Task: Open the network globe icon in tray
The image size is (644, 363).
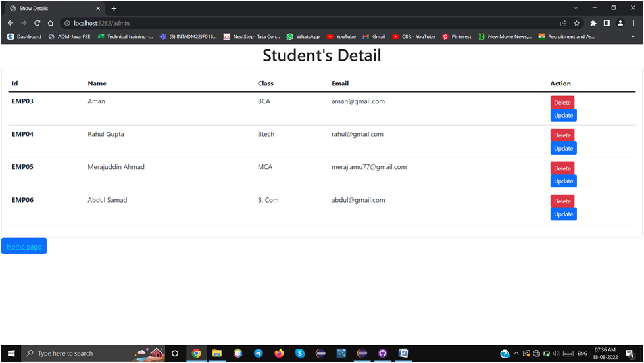Action: click(x=536, y=354)
